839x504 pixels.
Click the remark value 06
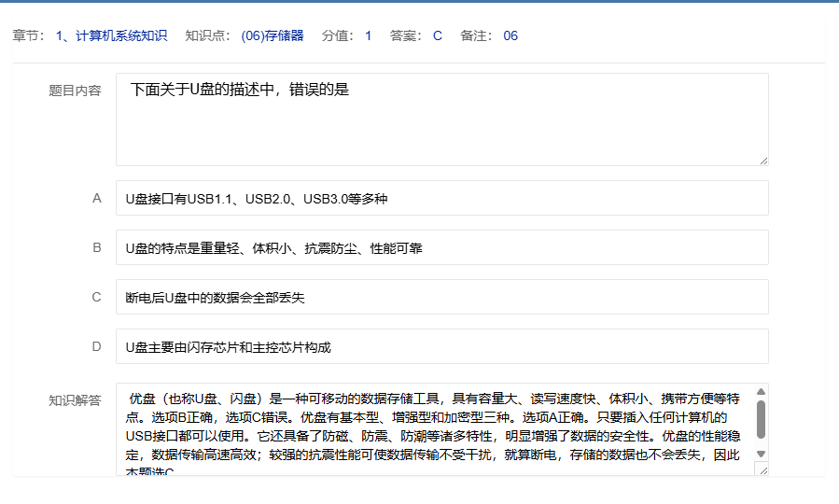(x=510, y=36)
